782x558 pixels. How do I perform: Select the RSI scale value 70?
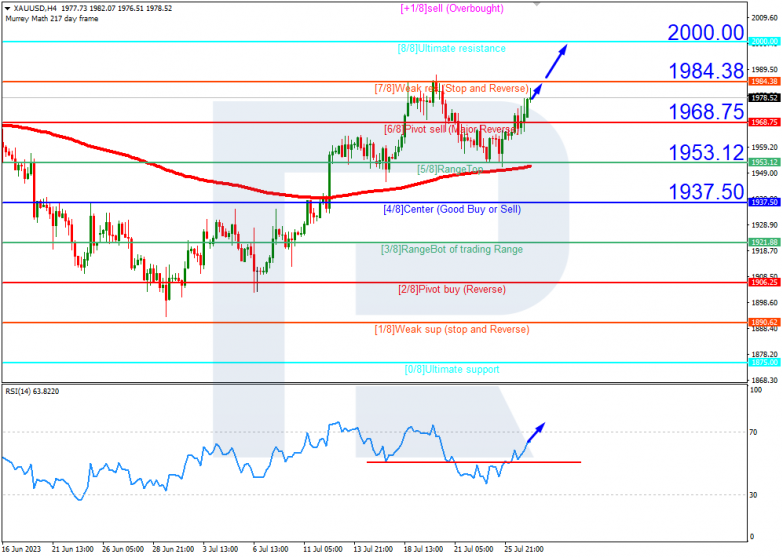click(x=754, y=432)
